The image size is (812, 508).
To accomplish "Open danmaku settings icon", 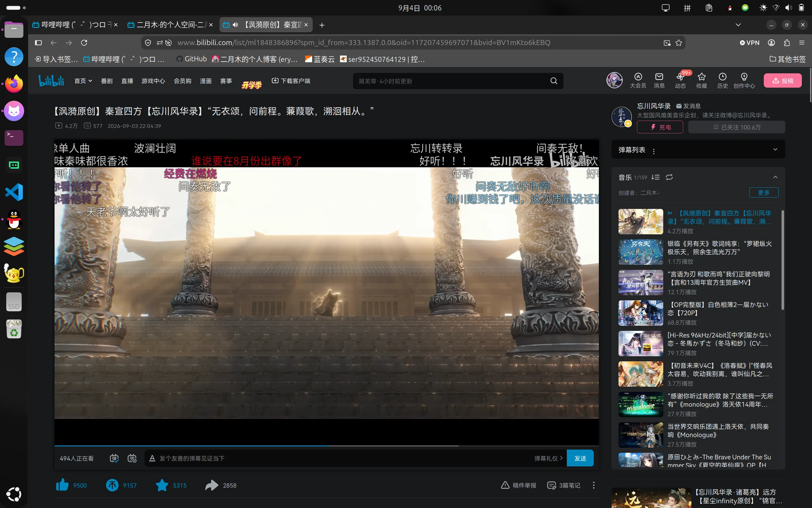I will click(132, 458).
